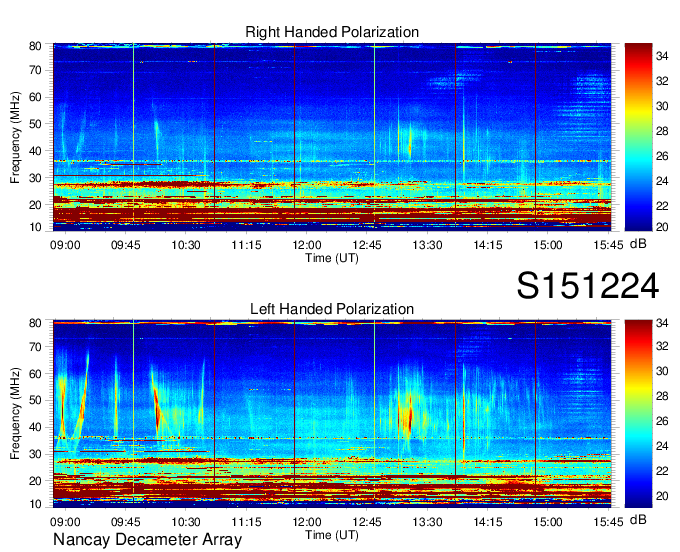This screenshot has width=680, height=552.
Task: Click '60' frequency tick on Left Handed plot
Action: click(35, 374)
